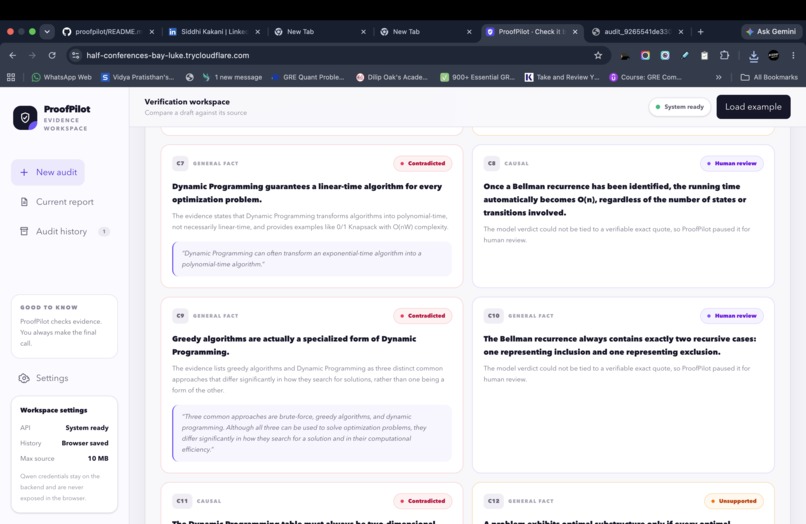
Task: Open the 900+ Essential GRE bookmark
Action: point(478,78)
